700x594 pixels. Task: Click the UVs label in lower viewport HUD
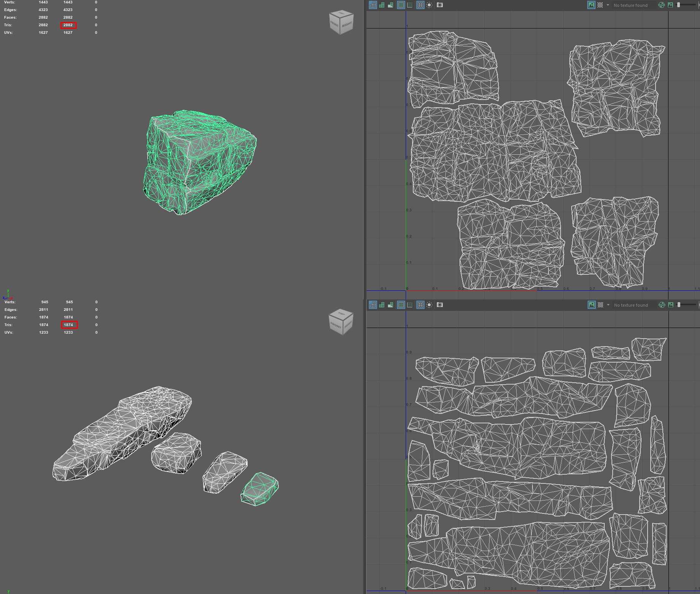[x=9, y=333]
